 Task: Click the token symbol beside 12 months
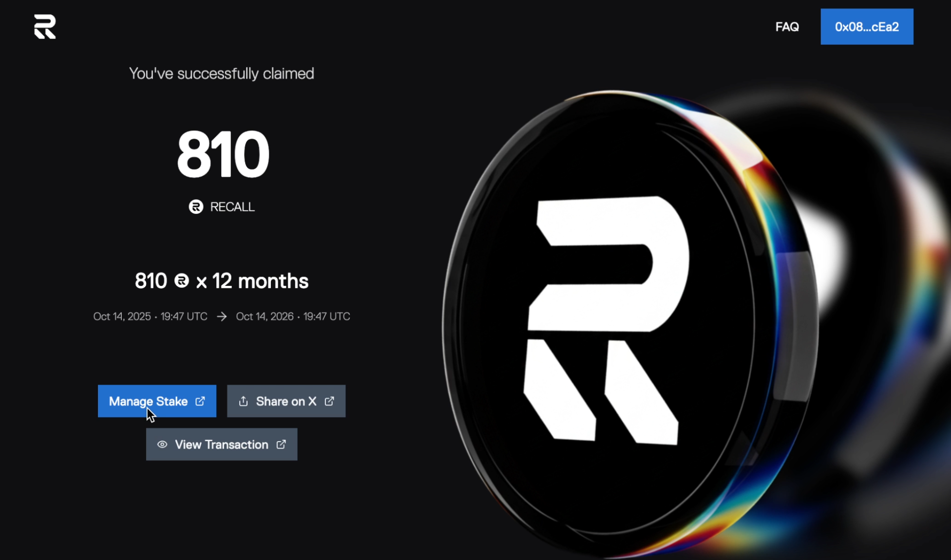coord(182,281)
